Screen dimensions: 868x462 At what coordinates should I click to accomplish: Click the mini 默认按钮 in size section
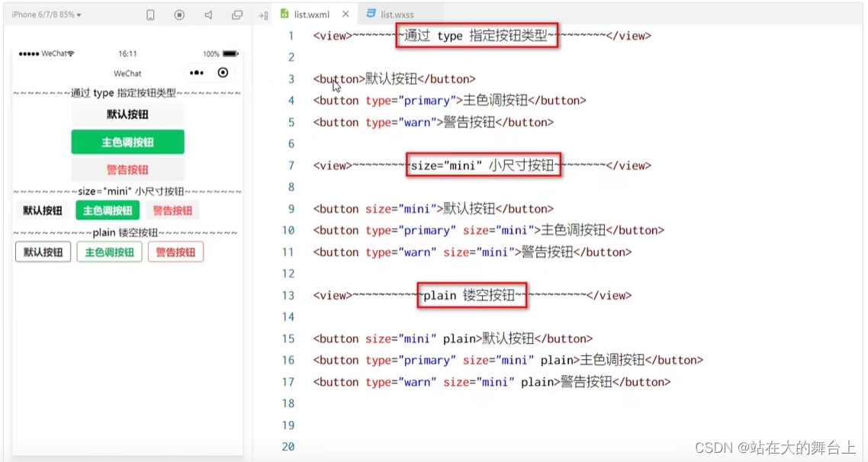(43, 210)
